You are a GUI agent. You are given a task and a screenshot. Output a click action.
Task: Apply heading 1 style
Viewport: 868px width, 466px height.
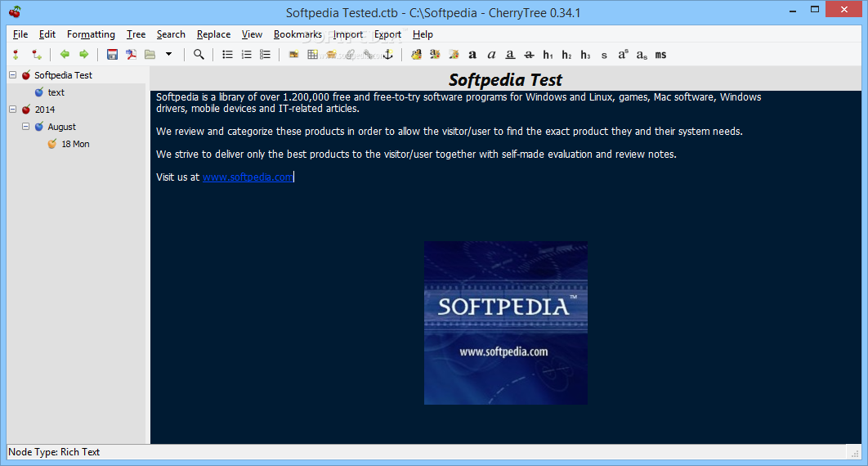click(548, 54)
